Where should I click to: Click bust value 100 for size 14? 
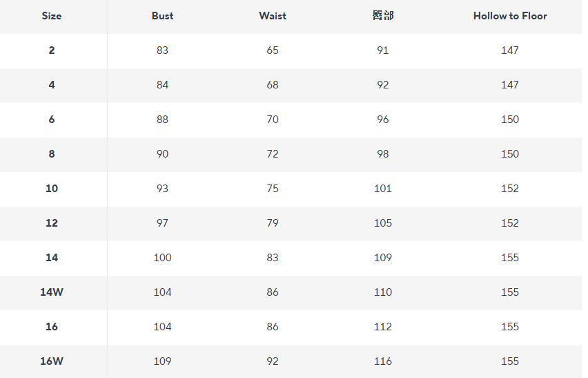[162, 258]
